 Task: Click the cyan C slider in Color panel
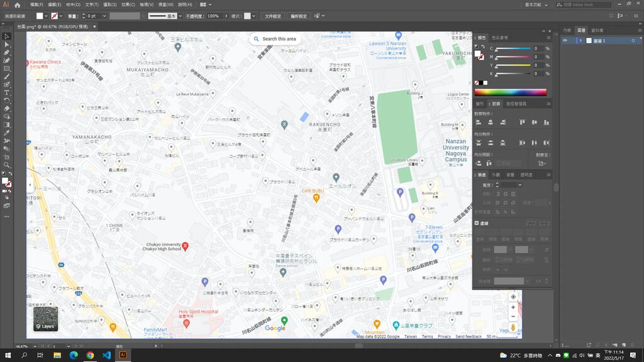(x=513, y=48)
